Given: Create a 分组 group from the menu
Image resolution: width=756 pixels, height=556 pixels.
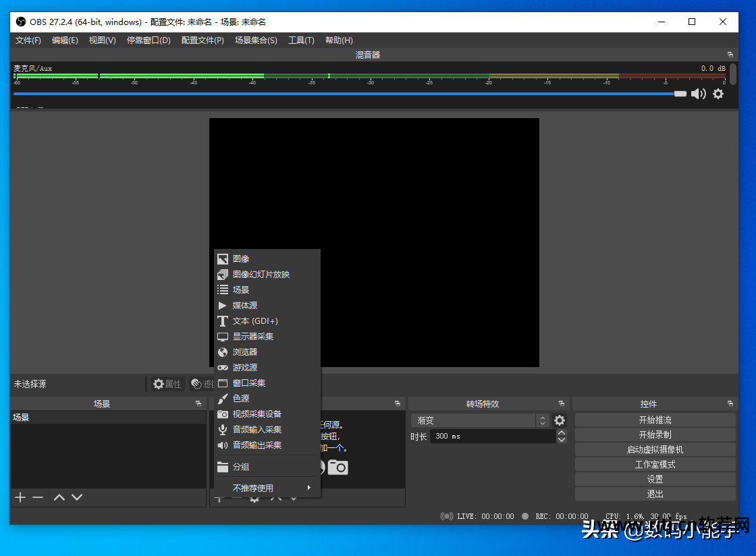Looking at the screenshot, I should [267, 466].
